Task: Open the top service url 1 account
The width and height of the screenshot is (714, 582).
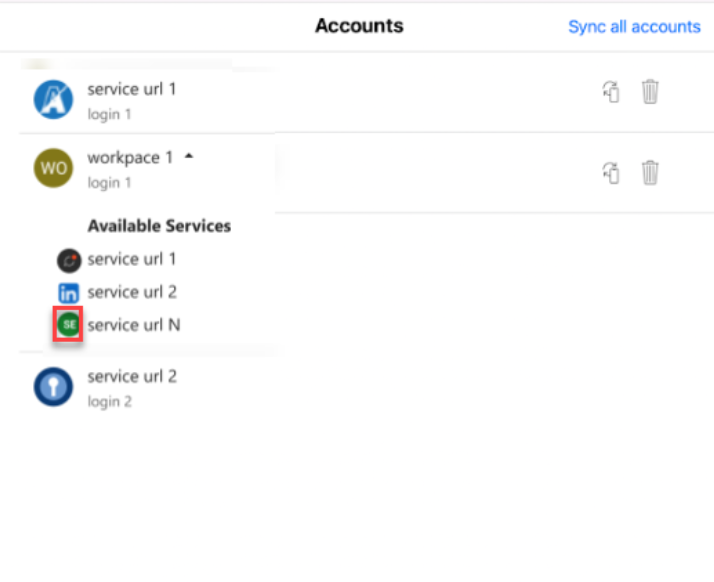Action: 132,89
